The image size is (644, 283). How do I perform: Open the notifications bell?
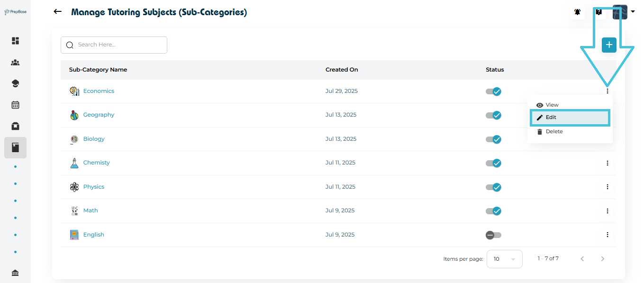click(577, 12)
